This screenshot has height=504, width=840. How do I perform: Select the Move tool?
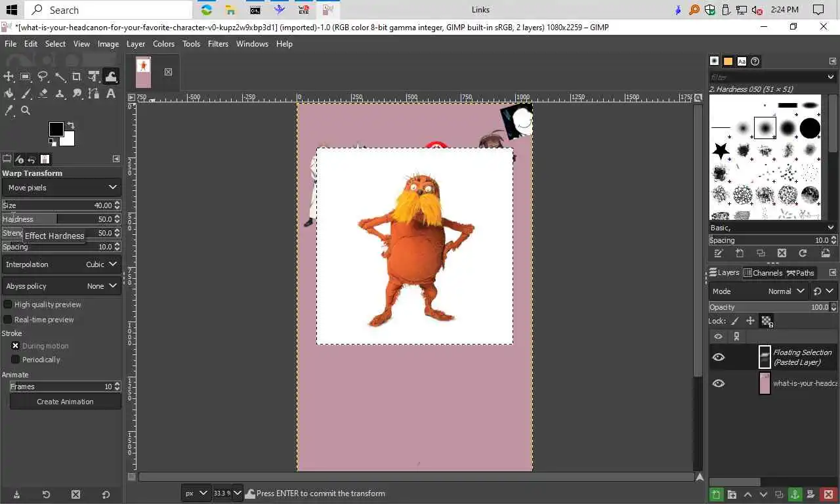pyautogui.click(x=9, y=77)
